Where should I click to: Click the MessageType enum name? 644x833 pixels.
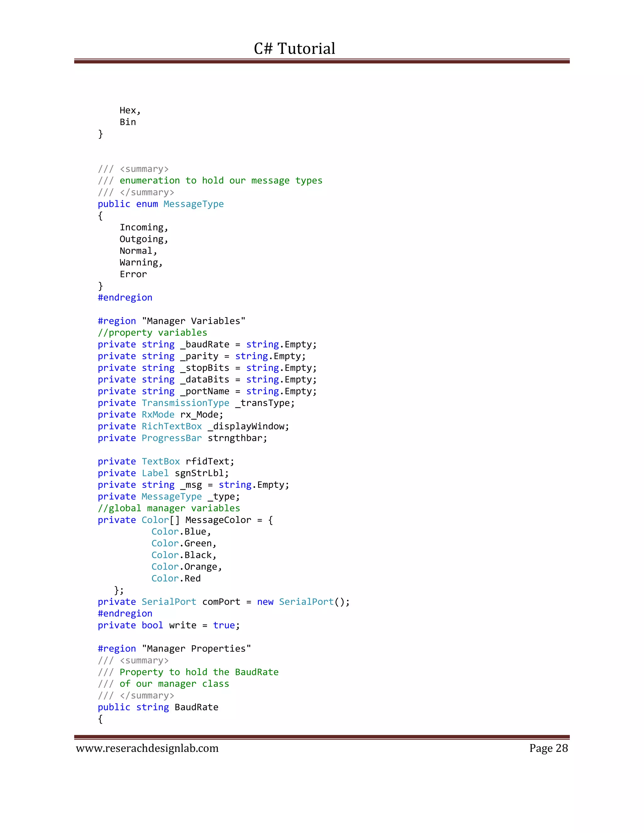click(x=193, y=204)
